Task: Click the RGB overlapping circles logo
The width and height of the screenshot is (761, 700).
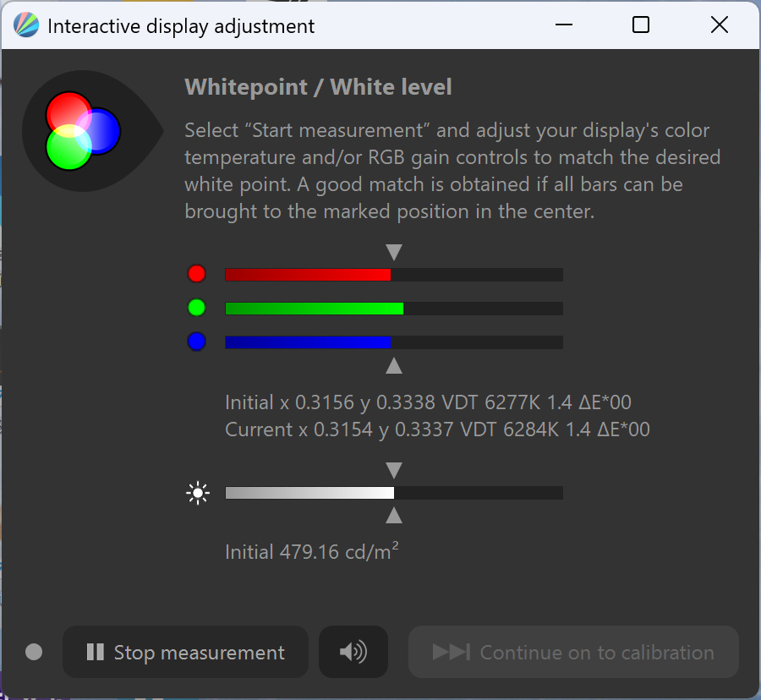Action: 83,131
